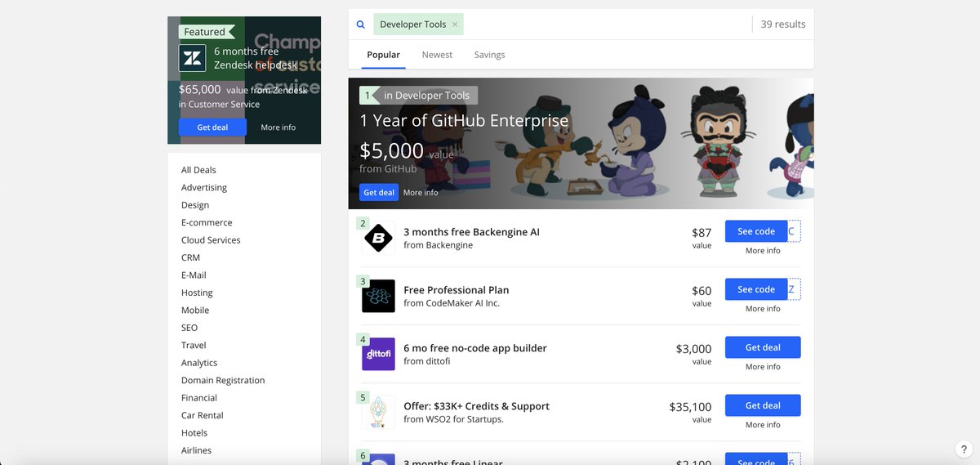Open More info for GitHub Enterprise

coord(421,193)
